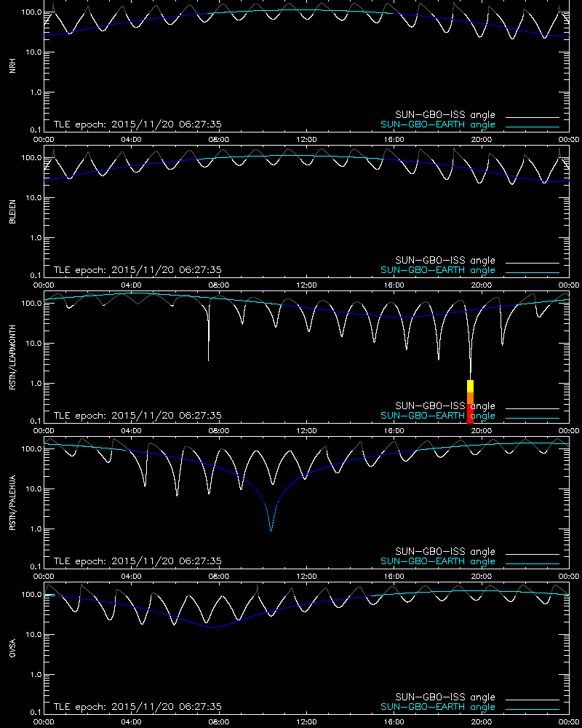
Task: Click the blue curve minimum in OVSA panel
Action: click(213, 627)
